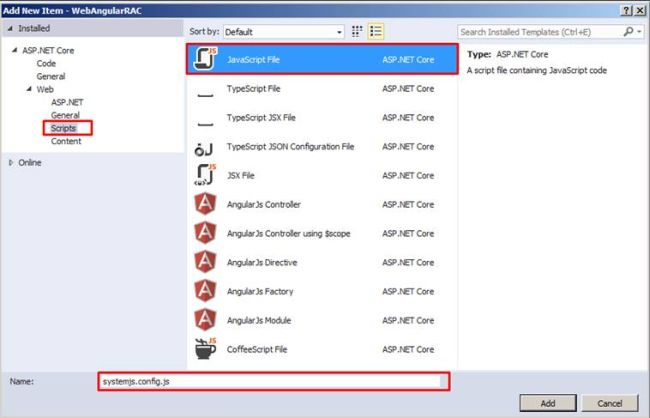Select the ASP.NET category under Web
The width and height of the screenshot is (650, 418).
67,102
